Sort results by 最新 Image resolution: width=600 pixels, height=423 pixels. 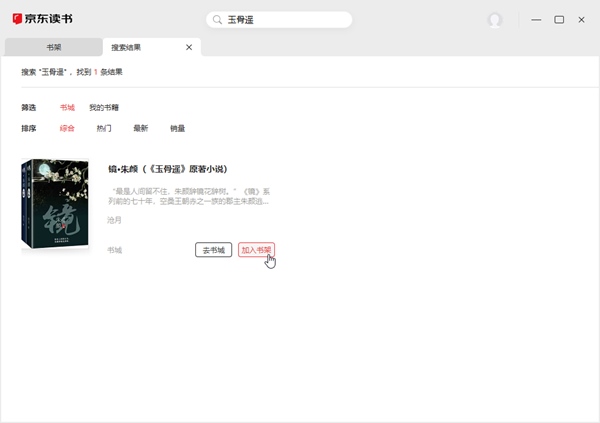[x=140, y=128]
